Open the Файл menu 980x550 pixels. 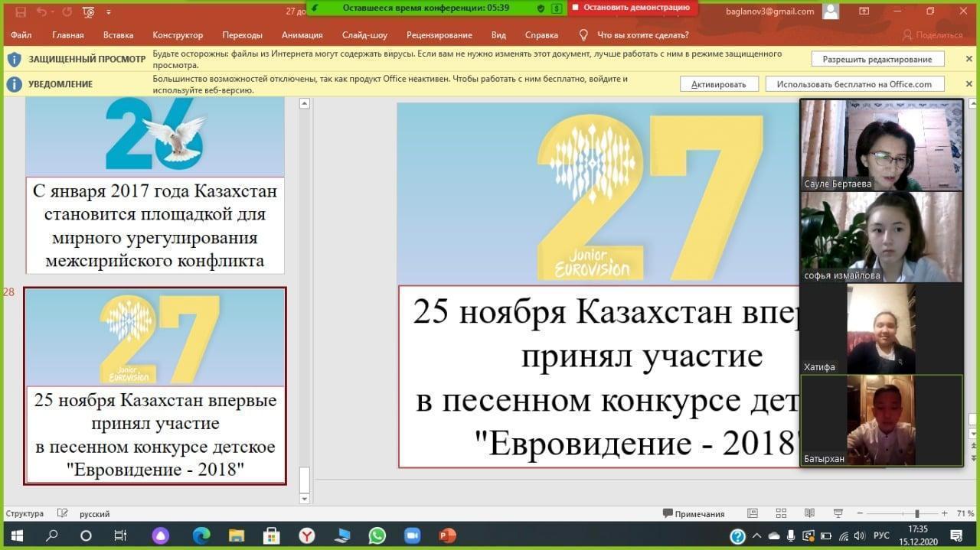click(21, 35)
